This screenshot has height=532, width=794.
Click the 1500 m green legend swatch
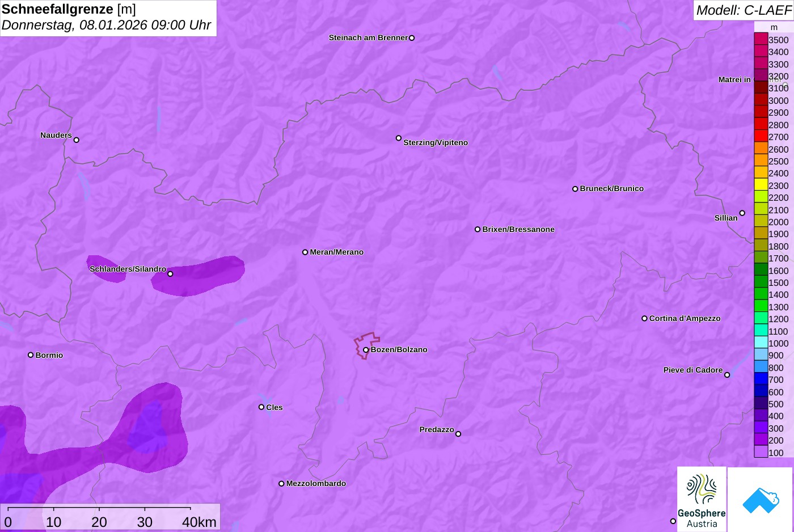point(761,282)
